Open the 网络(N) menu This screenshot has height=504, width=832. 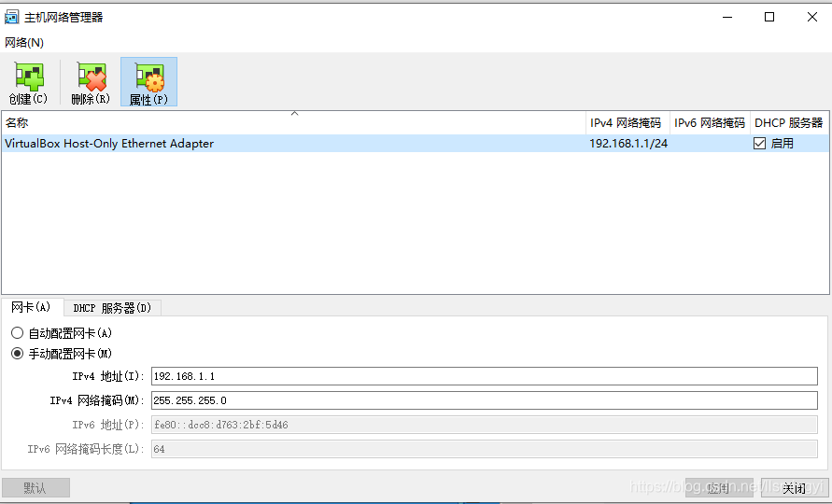point(24,42)
